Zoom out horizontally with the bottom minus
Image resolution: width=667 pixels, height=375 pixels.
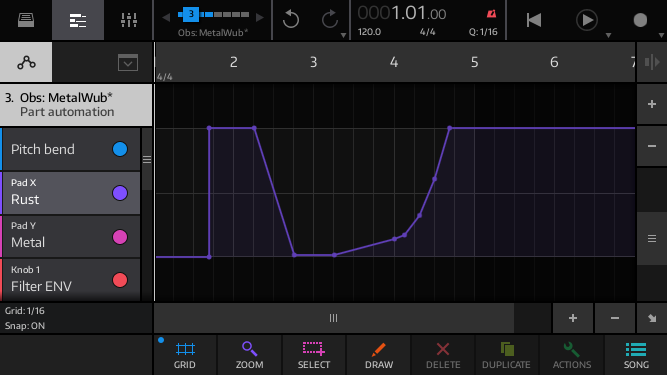615,318
